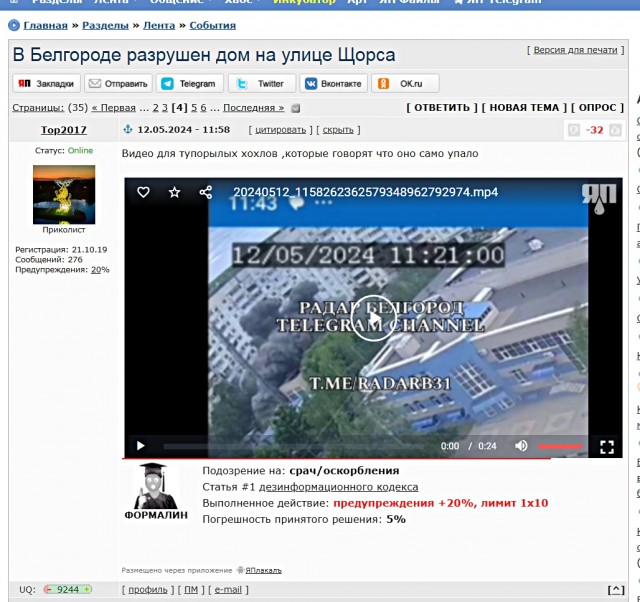
Task: Jump to top with [^] link
Action: point(616,590)
